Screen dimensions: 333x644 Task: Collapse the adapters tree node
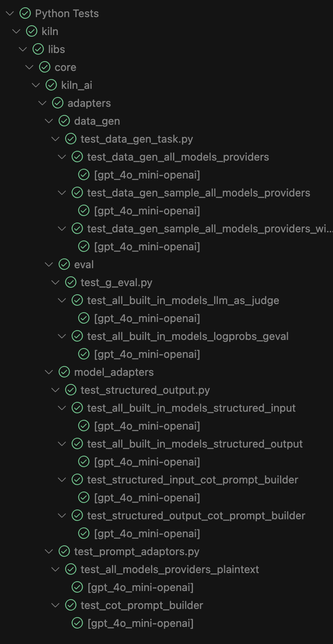[42, 103]
